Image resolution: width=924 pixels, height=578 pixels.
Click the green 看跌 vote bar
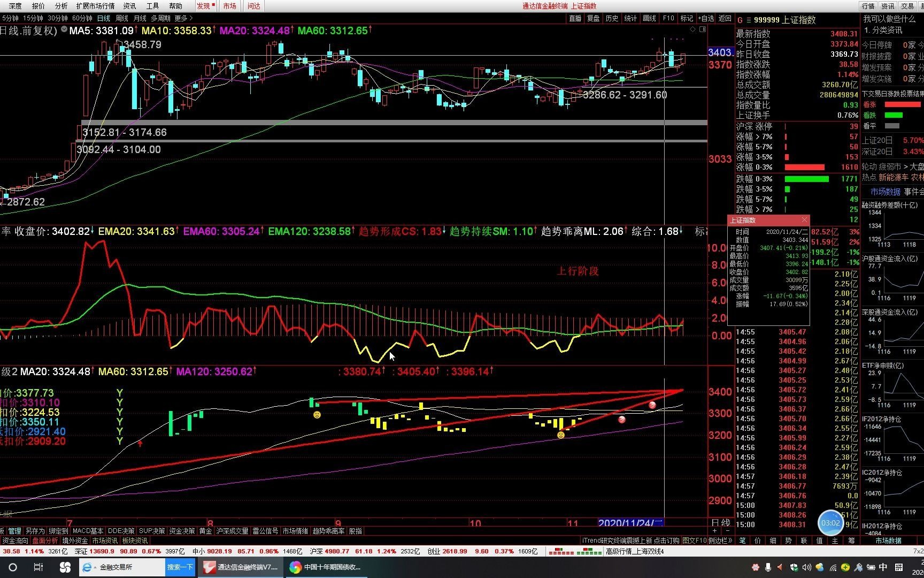(894, 115)
